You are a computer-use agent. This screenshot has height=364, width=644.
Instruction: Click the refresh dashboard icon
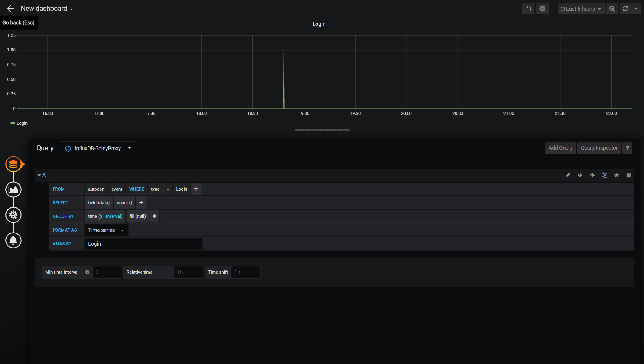click(x=625, y=9)
